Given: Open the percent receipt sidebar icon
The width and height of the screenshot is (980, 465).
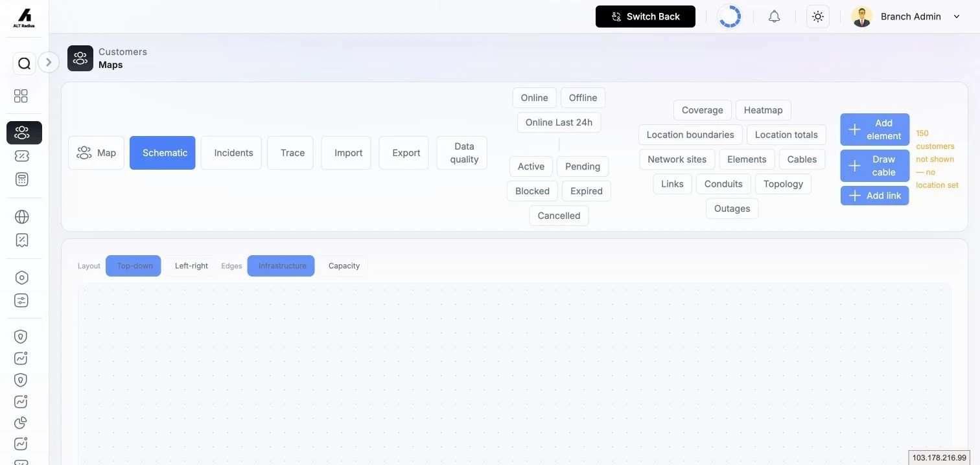Looking at the screenshot, I should click(21, 240).
